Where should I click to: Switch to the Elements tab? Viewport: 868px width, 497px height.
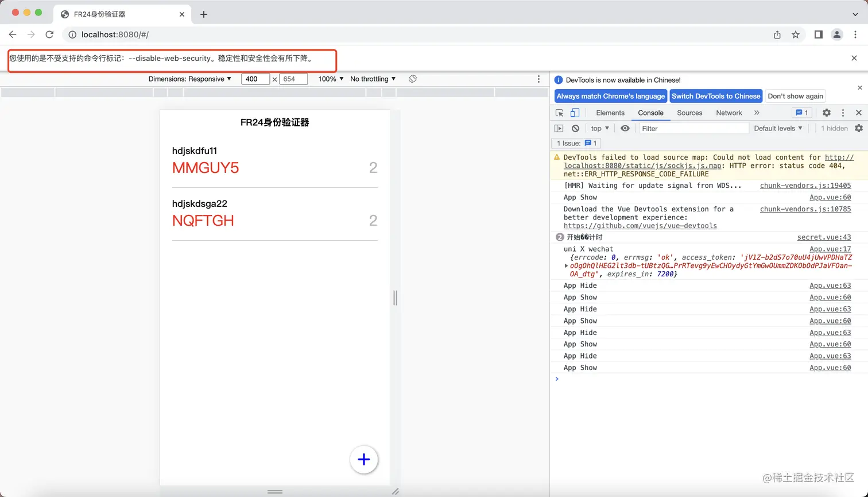(x=610, y=113)
